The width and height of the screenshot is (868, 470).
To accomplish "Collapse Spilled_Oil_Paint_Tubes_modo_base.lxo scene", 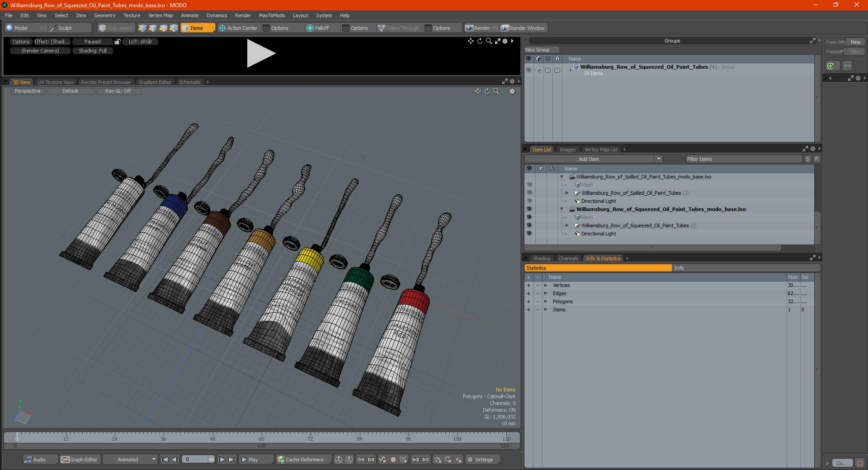I will [x=562, y=177].
